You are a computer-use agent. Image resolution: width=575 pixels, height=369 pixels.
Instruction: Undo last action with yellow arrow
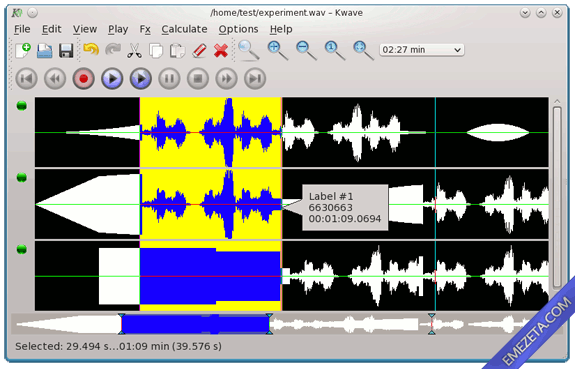coord(91,50)
